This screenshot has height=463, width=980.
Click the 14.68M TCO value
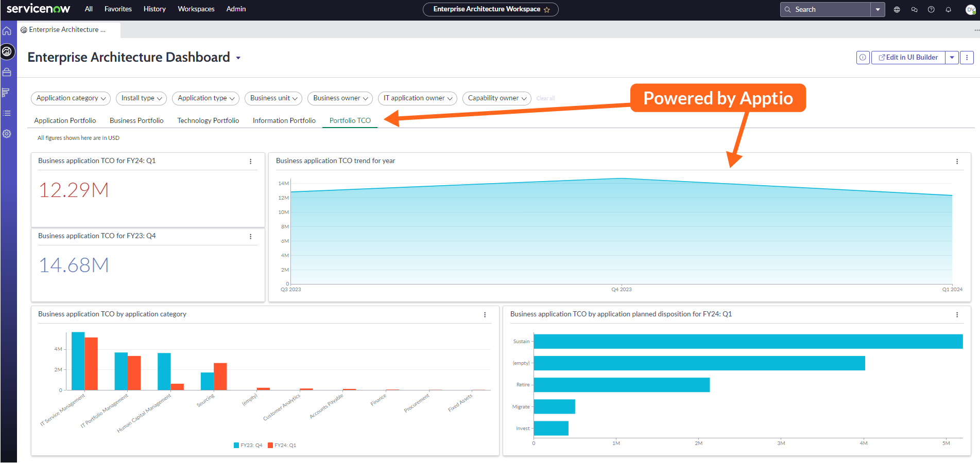point(74,265)
